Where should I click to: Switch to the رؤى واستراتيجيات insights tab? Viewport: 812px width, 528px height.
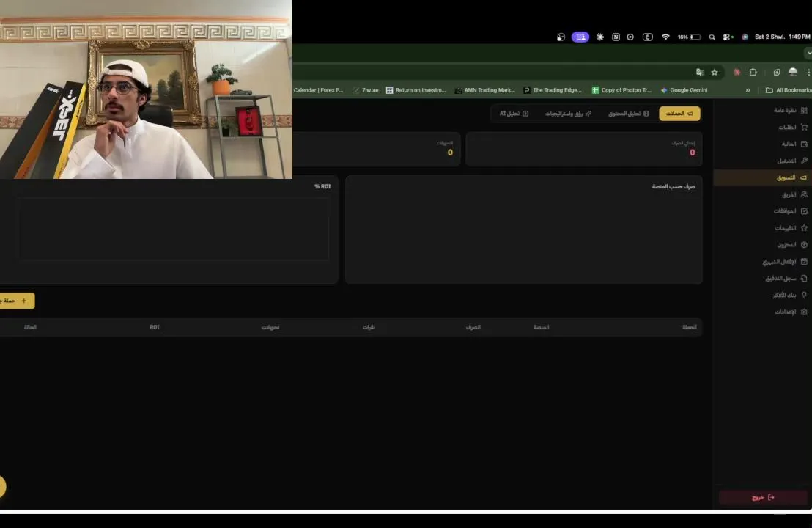[567, 114]
